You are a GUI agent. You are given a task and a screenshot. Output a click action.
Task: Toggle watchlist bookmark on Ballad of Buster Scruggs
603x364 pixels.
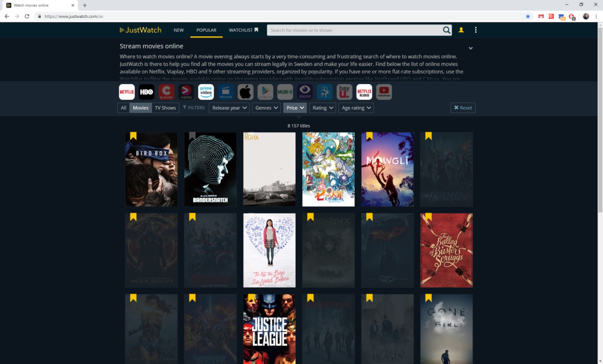pyautogui.click(x=429, y=217)
